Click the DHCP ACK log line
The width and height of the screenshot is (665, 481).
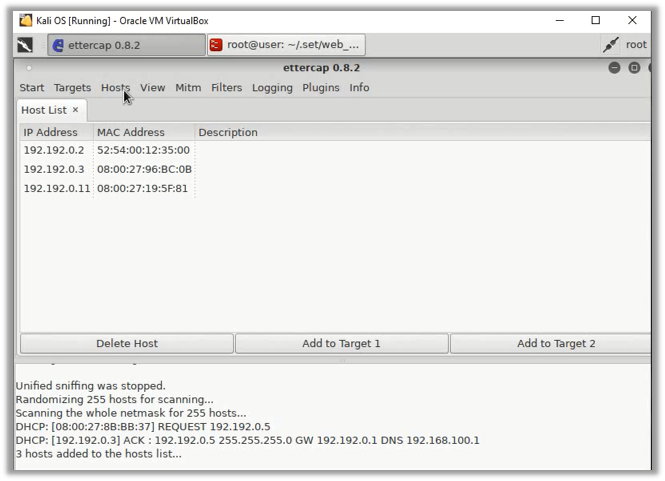[247, 440]
